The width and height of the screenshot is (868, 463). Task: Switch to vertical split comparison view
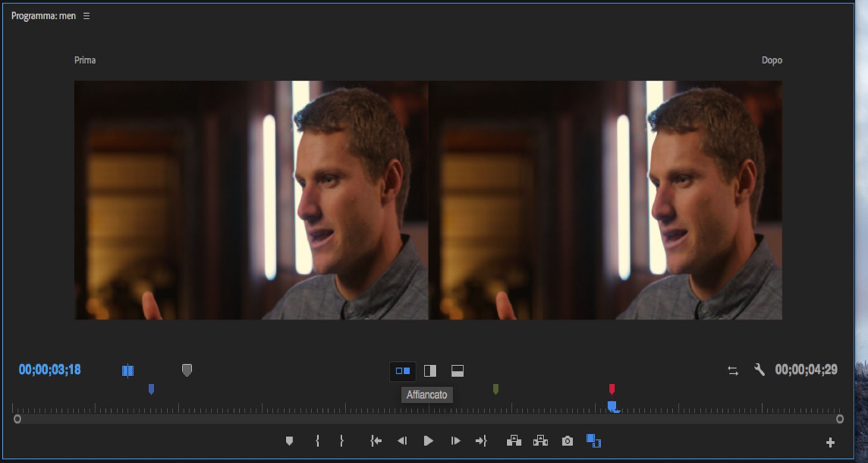pyautogui.click(x=430, y=371)
